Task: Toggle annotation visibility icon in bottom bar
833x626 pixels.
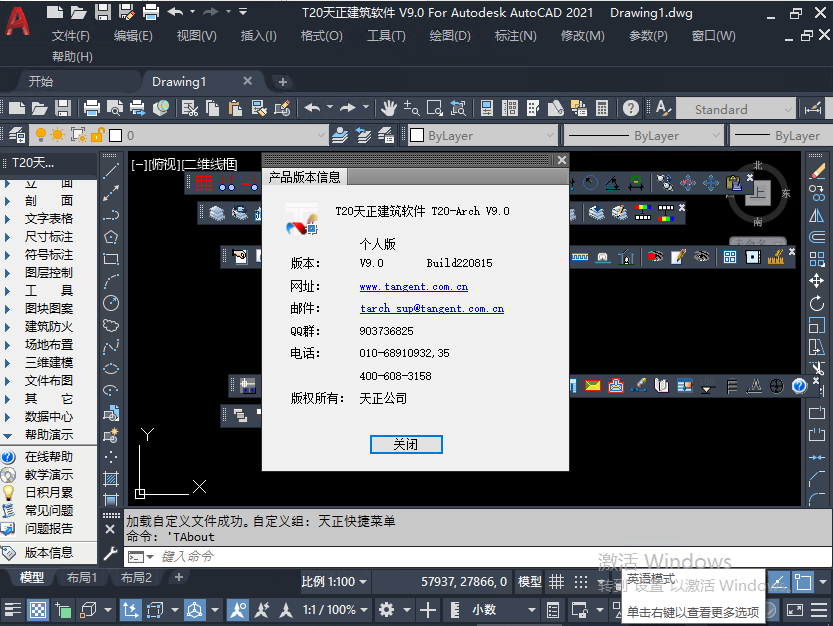Action: point(237,610)
